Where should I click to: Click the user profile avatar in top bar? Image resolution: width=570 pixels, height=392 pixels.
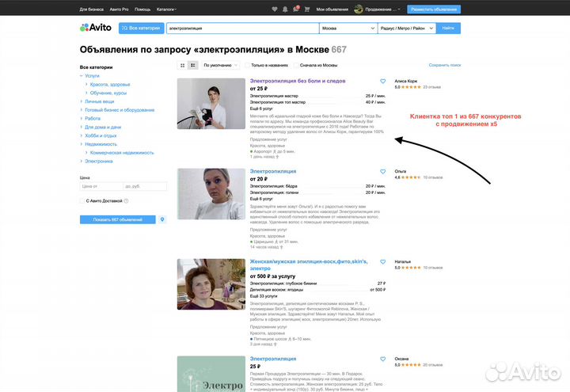point(359,9)
